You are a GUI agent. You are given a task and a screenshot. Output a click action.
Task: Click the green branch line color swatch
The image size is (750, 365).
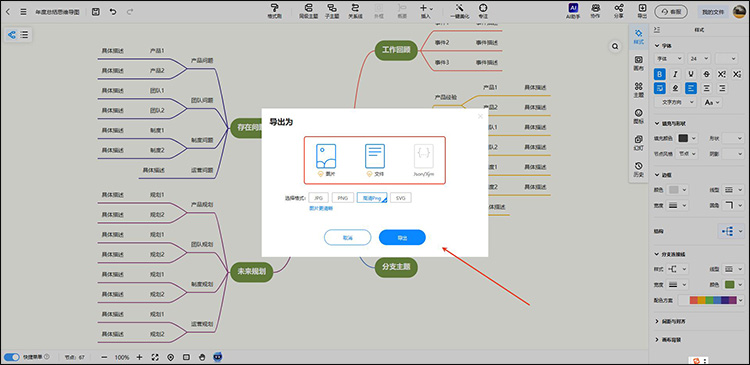coord(729,284)
